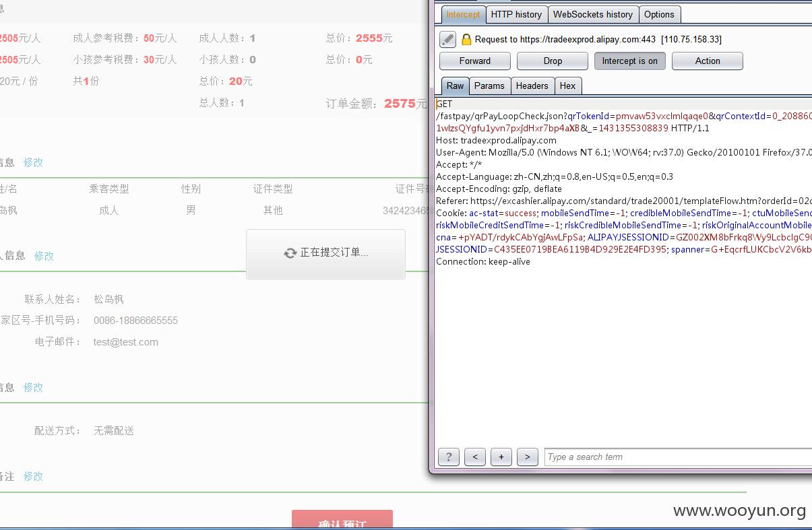Click the 其他 ID type cell
The image size is (812, 530).
[x=273, y=211]
